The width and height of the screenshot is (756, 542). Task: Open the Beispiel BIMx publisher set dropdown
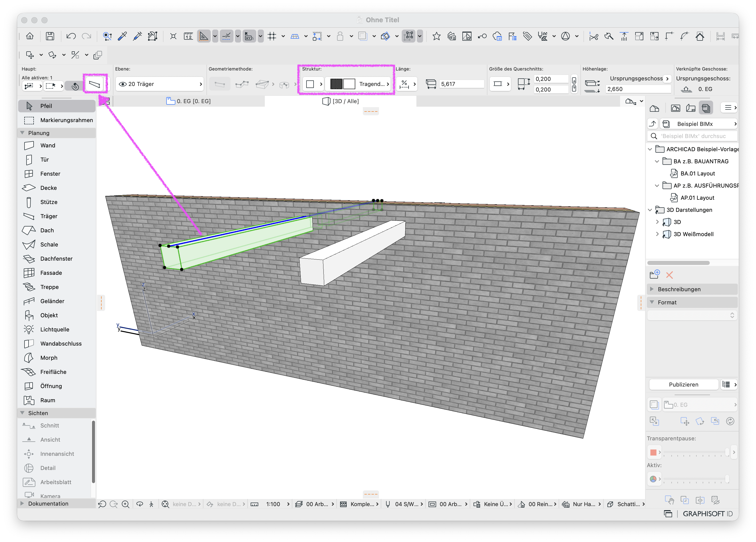pos(699,124)
